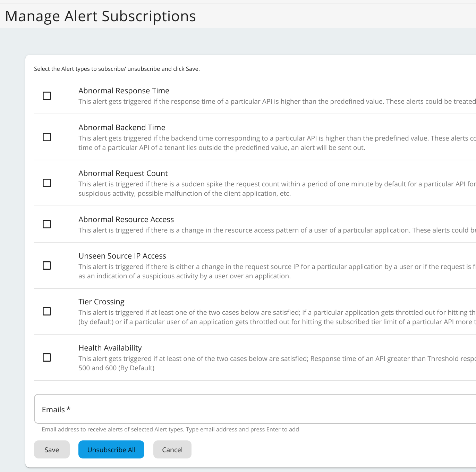The width and height of the screenshot is (476, 472).
Task: Check the Abnormal Resource Access checkbox
Action: click(x=47, y=224)
